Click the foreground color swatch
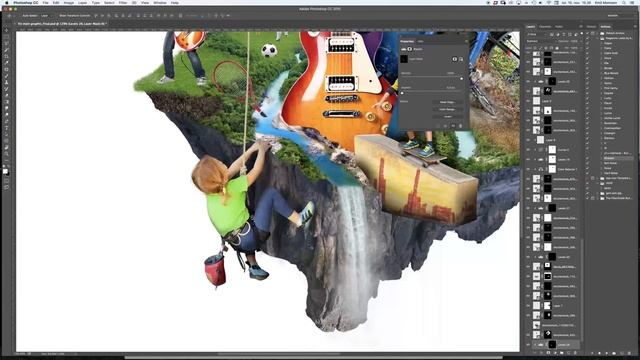 coord(5,171)
